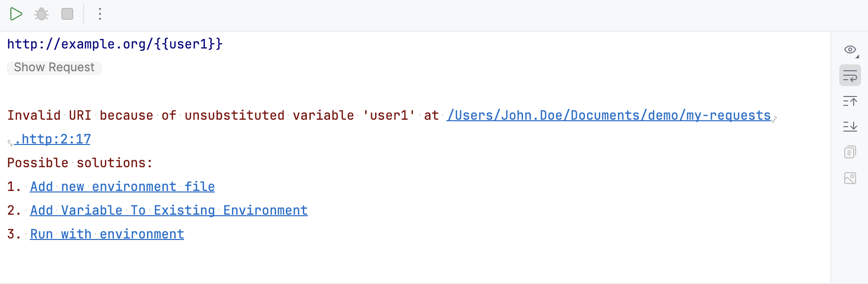868x284 pixels.
Task: Open the More actions vertical dots menu
Action: 100,14
